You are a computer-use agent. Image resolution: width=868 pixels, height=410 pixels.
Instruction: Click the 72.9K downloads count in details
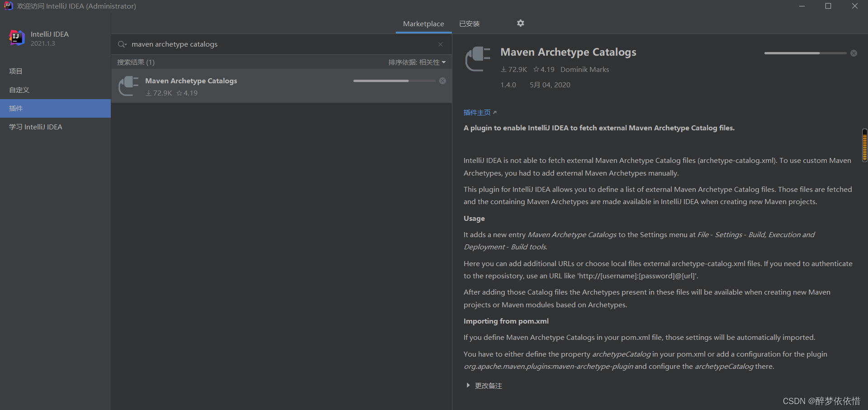514,69
